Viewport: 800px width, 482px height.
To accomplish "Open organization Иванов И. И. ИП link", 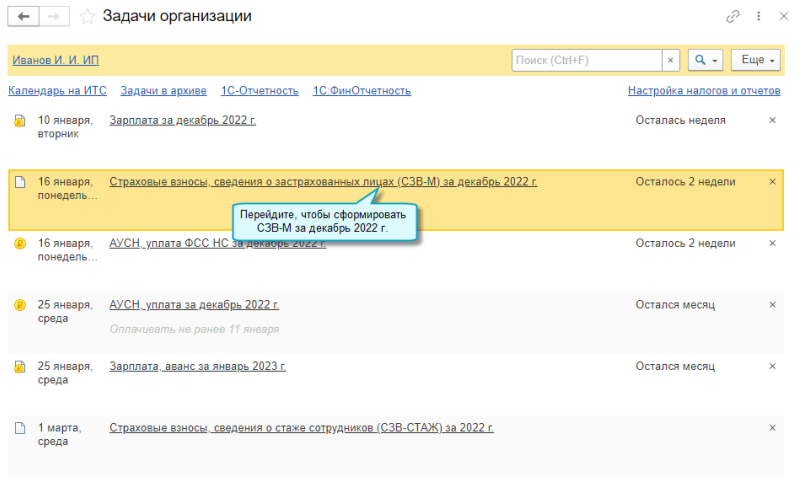I will (x=56, y=60).
